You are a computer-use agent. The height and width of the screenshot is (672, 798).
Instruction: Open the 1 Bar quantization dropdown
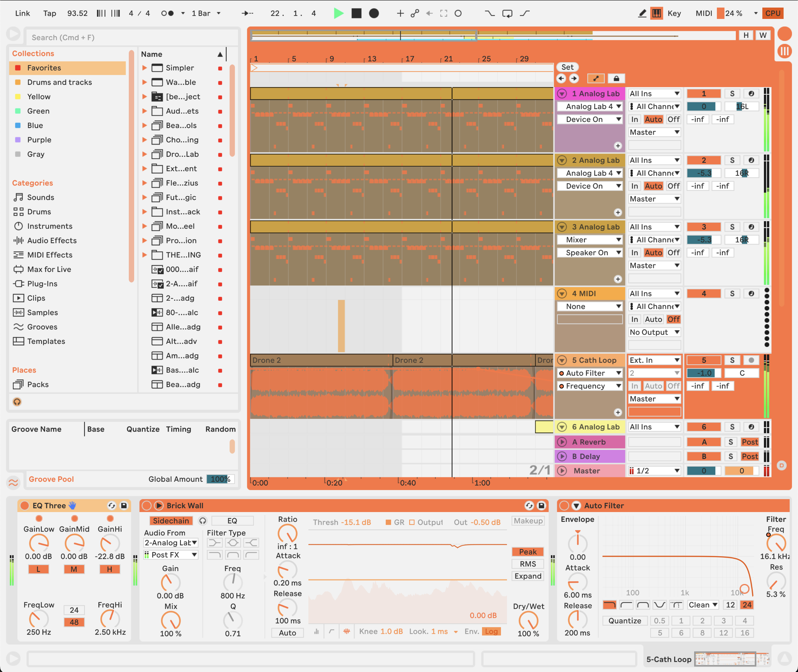(206, 13)
